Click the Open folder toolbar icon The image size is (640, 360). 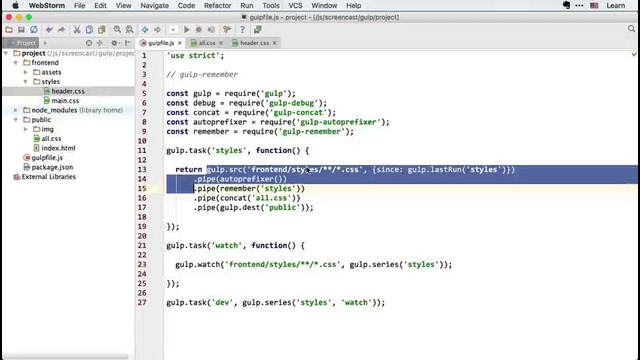[x=9, y=29]
